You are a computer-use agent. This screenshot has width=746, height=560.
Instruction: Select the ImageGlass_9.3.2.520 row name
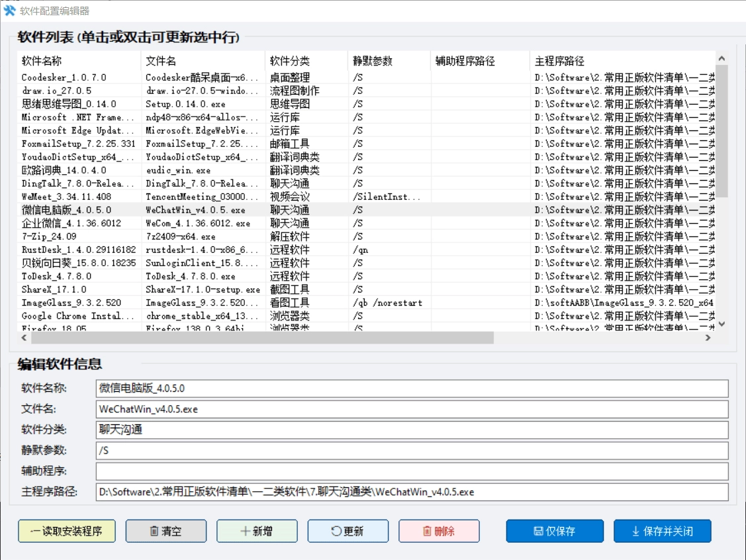pyautogui.click(x=71, y=303)
